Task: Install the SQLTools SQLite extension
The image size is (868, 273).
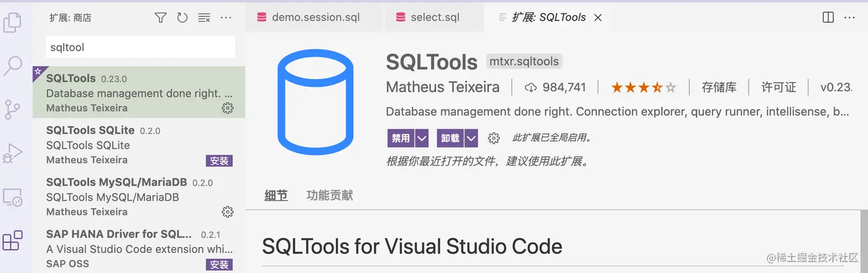Action: (219, 160)
